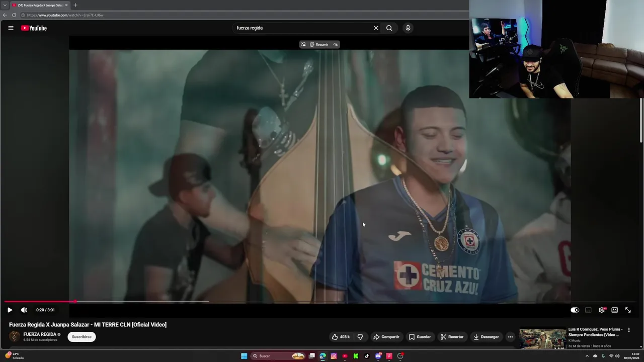644x362 pixels.
Task: Click the video title MI TERRE CLN
Action: coord(88,325)
